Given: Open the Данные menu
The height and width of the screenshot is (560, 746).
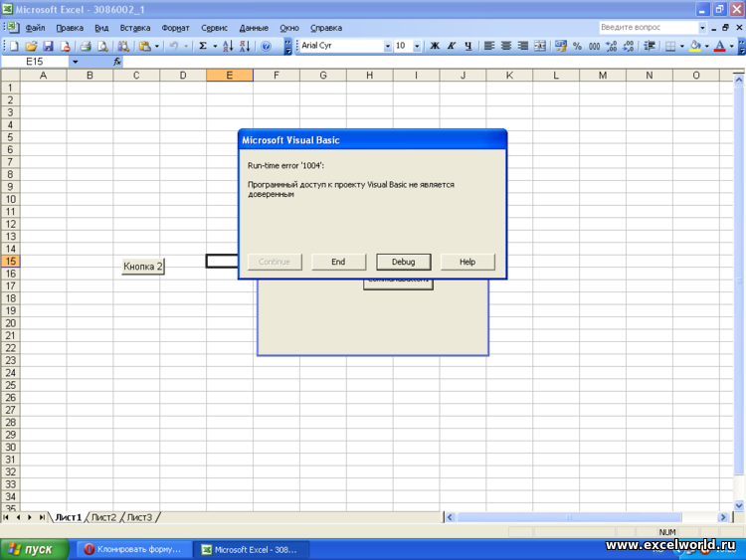Looking at the screenshot, I should (x=254, y=28).
